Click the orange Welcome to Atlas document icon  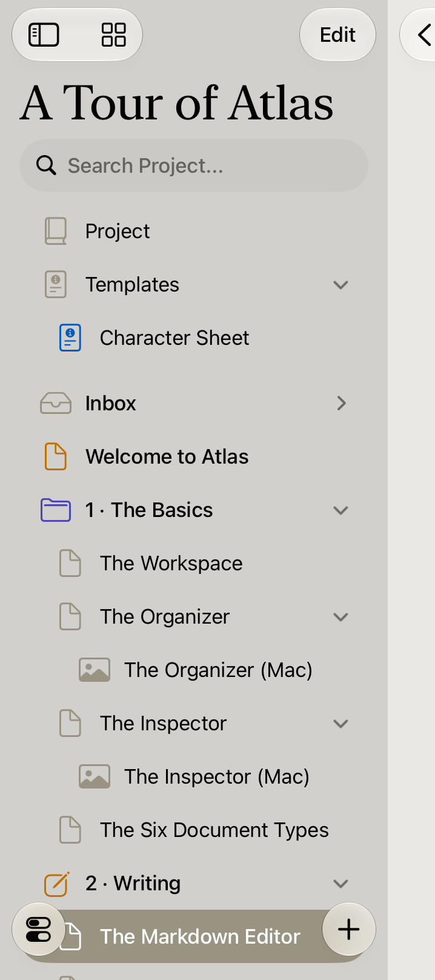[56, 456]
